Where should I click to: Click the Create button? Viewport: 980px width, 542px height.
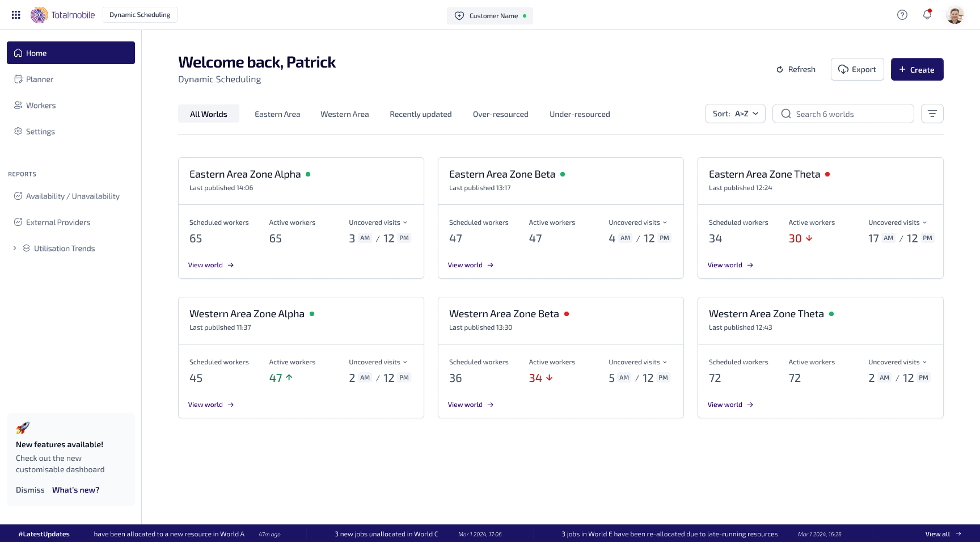click(916, 70)
